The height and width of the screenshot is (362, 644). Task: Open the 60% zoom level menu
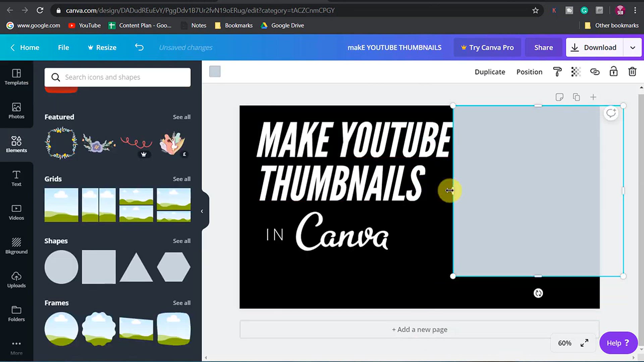[x=565, y=343]
